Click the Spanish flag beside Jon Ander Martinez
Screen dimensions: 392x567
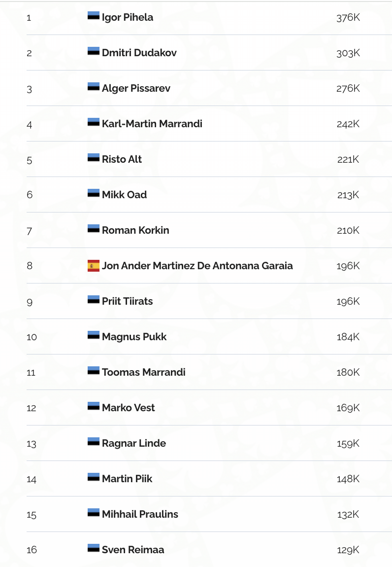pyautogui.click(x=94, y=266)
